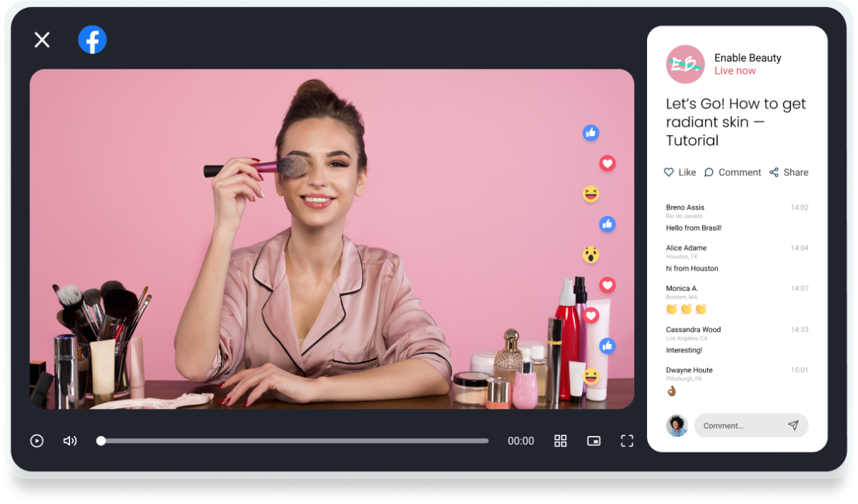Screen dimensions: 858x504
Task: Enter fullscreen view
Action: 626,440
